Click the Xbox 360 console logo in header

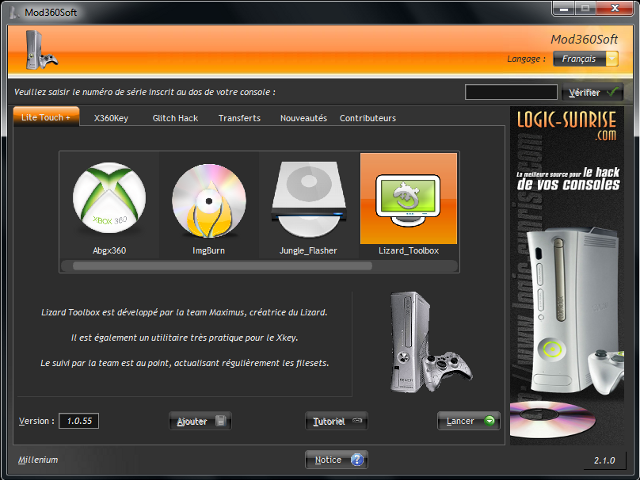[32, 49]
